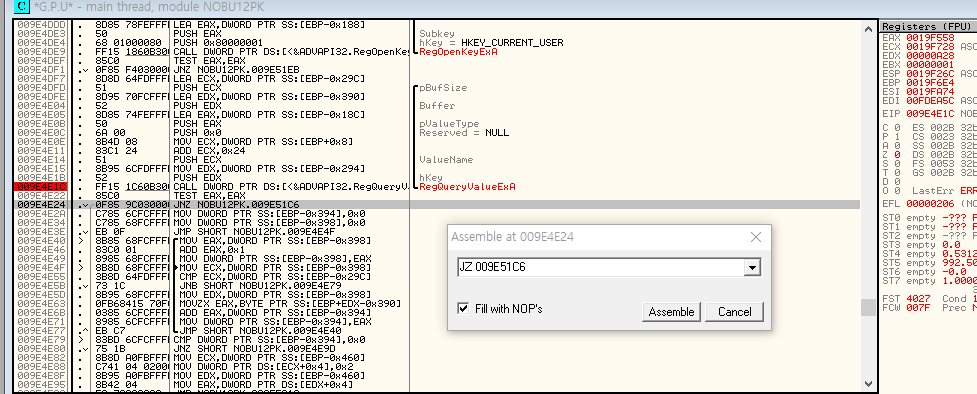Select 'JNZ NOBU12PK.009E51C6' instruction
This screenshot has height=394, width=977.
(x=235, y=204)
